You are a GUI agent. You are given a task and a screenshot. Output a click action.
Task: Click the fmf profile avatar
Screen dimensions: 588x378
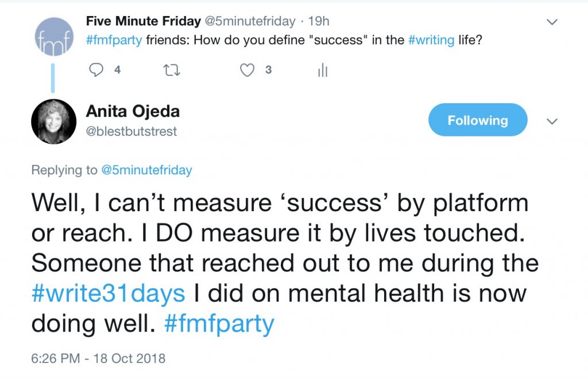(x=53, y=37)
